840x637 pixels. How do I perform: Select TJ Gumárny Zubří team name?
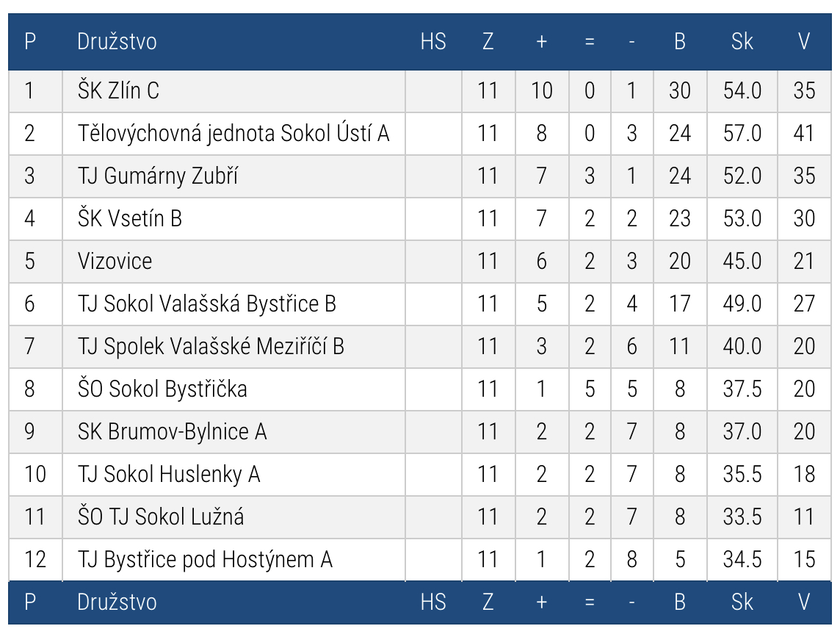(157, 176)
